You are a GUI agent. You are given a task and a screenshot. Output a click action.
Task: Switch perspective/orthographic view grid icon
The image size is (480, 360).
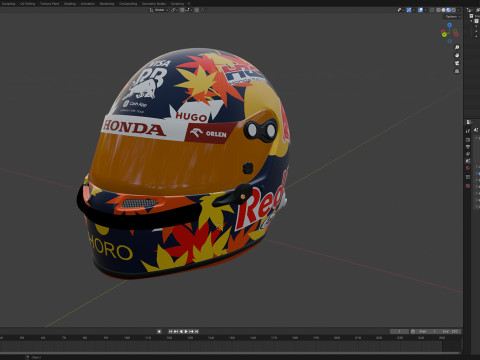tap(457, 71)
